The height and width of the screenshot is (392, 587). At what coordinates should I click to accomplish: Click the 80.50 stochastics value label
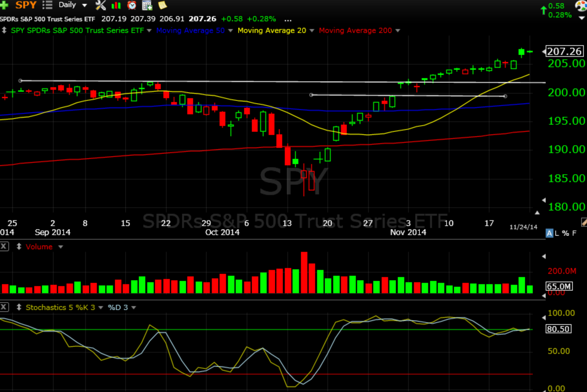(558, 329)
